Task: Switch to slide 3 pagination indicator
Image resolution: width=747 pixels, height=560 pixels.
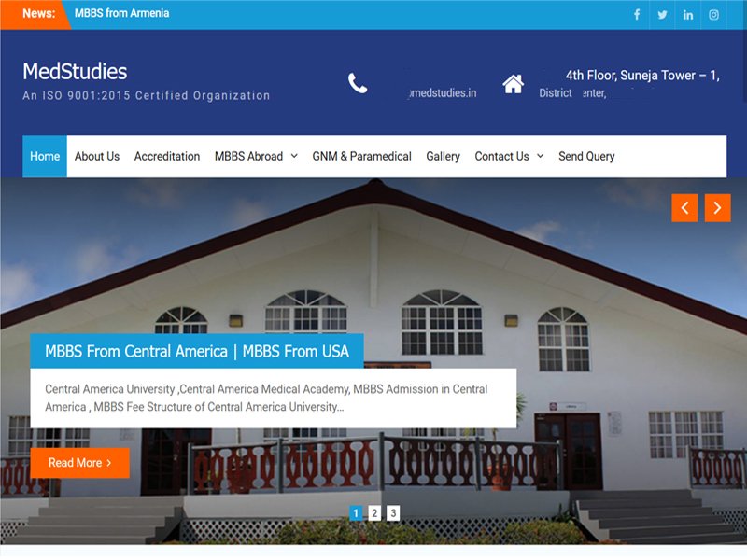Action: [393, 513]
